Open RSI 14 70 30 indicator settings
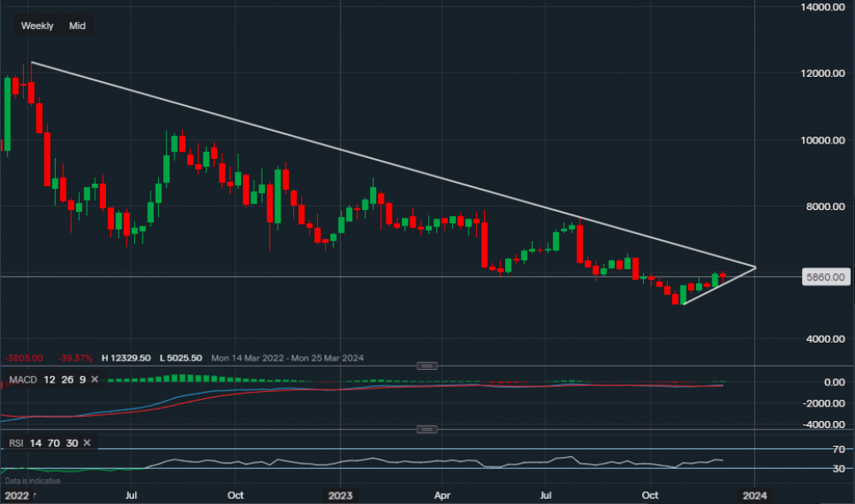The image size is (855, 504). point(41,442)
